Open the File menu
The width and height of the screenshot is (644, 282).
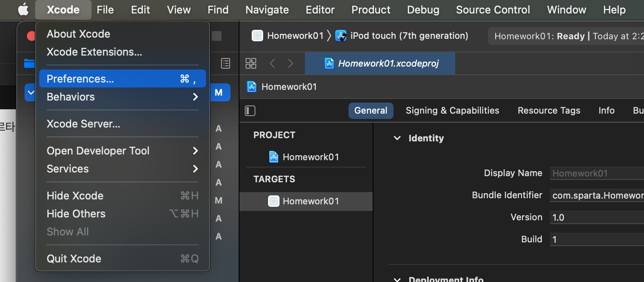point(105,10)
